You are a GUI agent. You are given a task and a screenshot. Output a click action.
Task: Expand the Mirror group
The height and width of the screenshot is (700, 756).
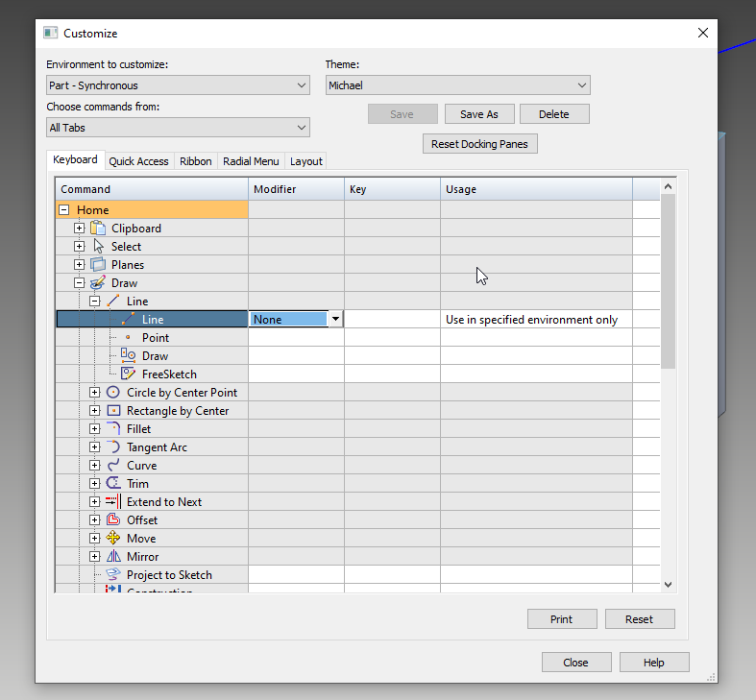click(95, 556)
